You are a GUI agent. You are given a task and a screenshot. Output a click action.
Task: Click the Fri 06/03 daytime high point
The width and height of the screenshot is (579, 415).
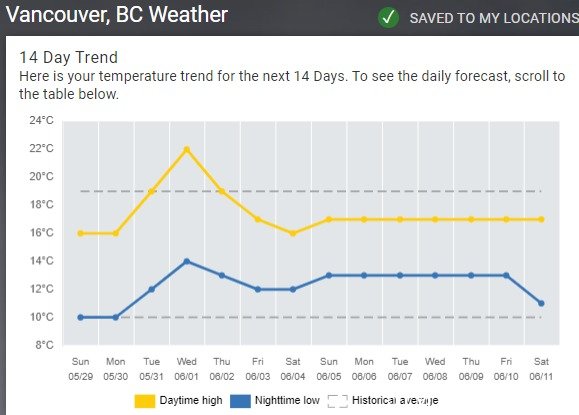point(258,219)
